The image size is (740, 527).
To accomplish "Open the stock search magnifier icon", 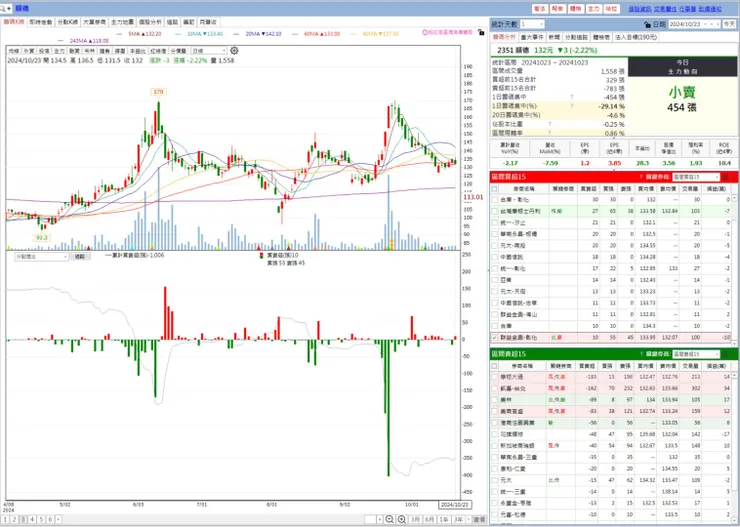I will coord(3,8).
